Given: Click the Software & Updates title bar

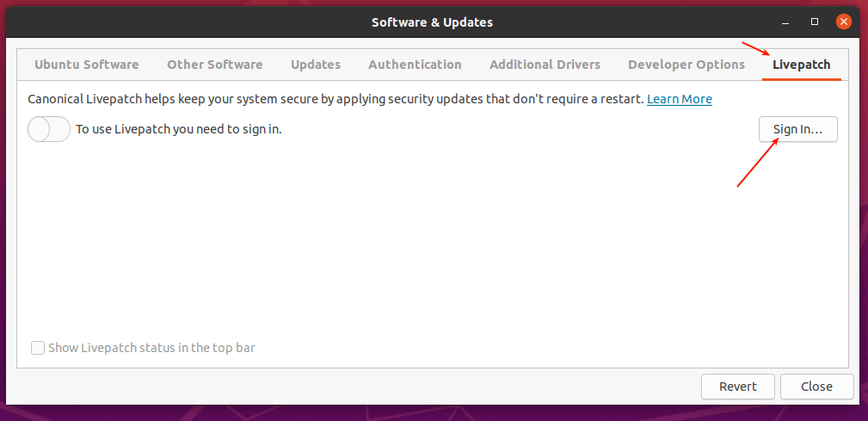Looking at the screenshot, I should (x=432, y=22).
